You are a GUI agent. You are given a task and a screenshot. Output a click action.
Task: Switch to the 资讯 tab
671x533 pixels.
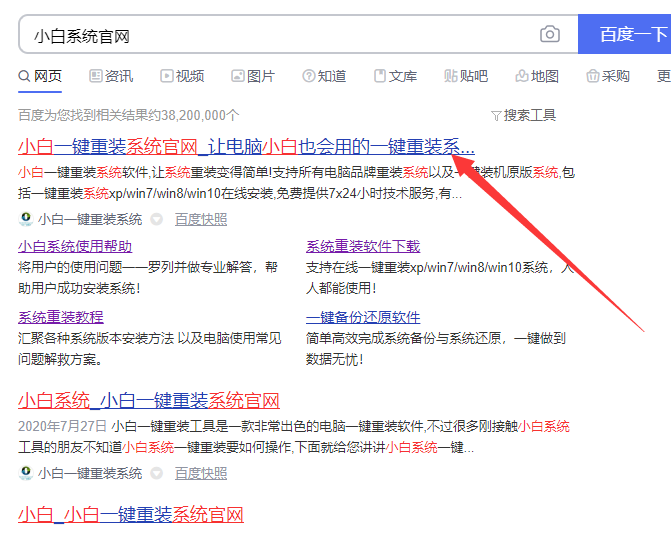coord(110,76)
